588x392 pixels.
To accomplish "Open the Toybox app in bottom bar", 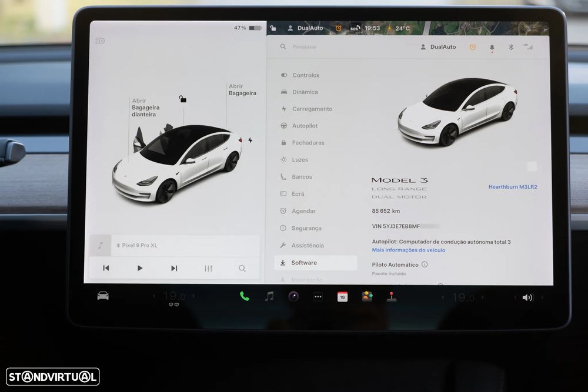I will (367, 297).
